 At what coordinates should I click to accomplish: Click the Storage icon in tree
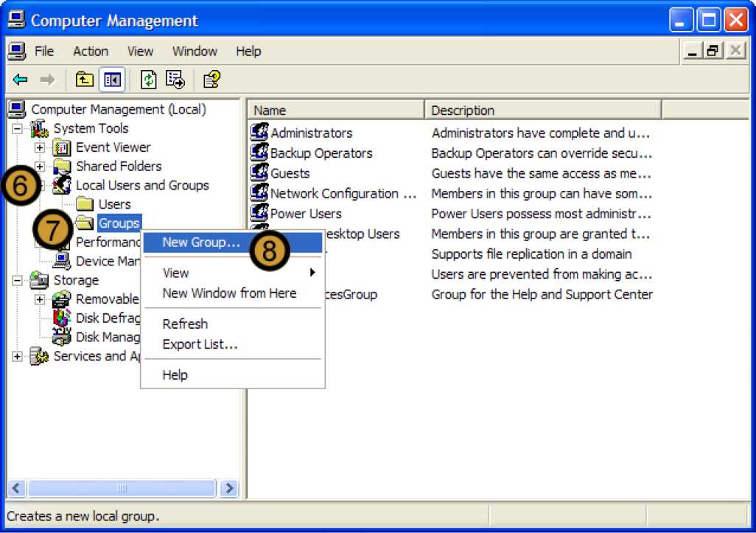39,279
